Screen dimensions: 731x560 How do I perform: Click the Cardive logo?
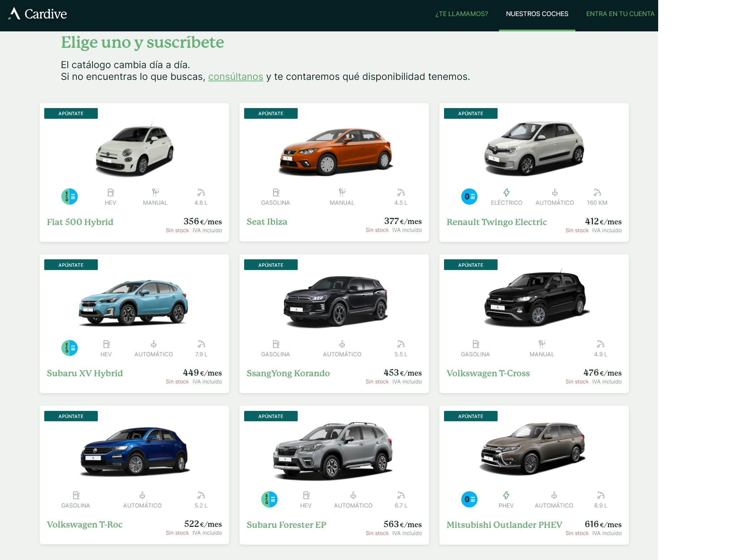37,14
